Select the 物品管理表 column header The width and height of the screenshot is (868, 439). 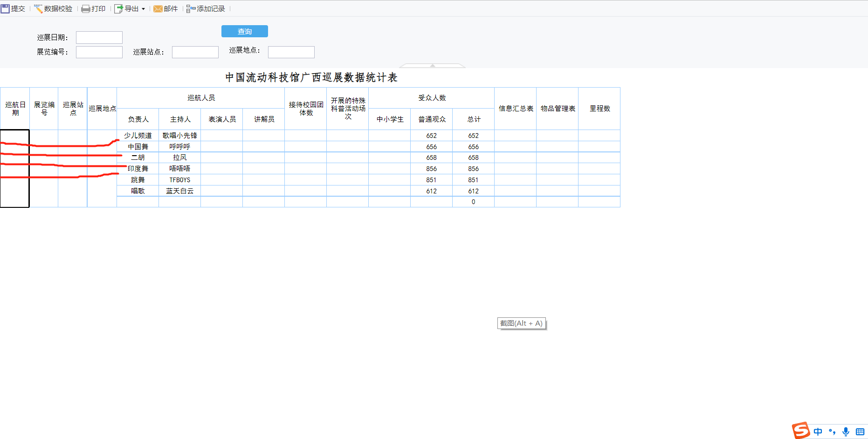[x=558, y=109]
